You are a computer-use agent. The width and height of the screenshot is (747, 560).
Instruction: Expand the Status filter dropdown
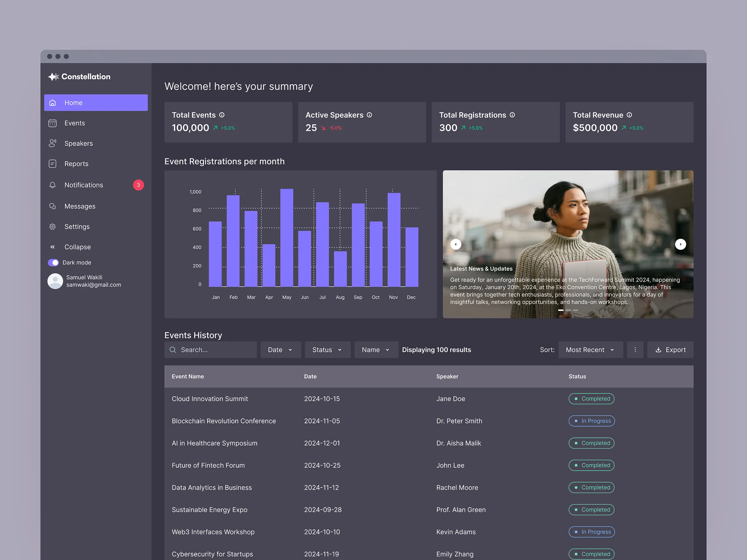point(327,350)
